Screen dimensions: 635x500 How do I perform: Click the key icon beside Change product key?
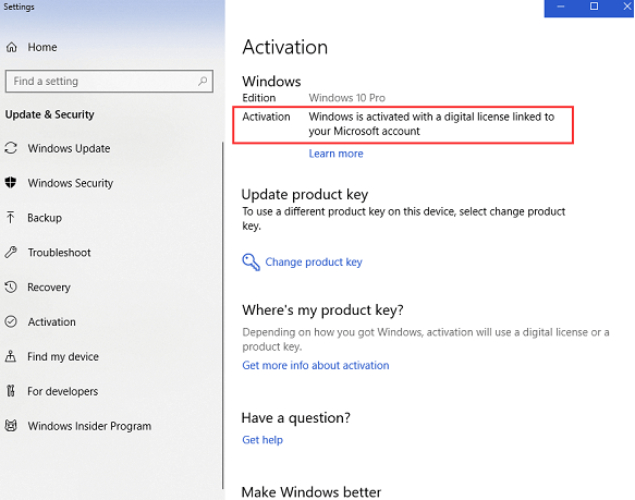(251, 262)
